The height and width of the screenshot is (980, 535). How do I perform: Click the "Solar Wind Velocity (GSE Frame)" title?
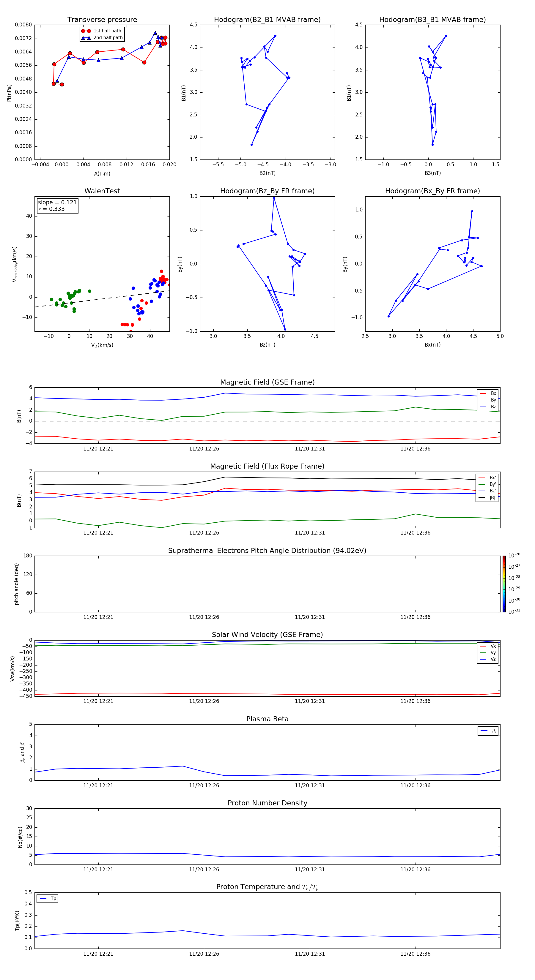[267, 635]
